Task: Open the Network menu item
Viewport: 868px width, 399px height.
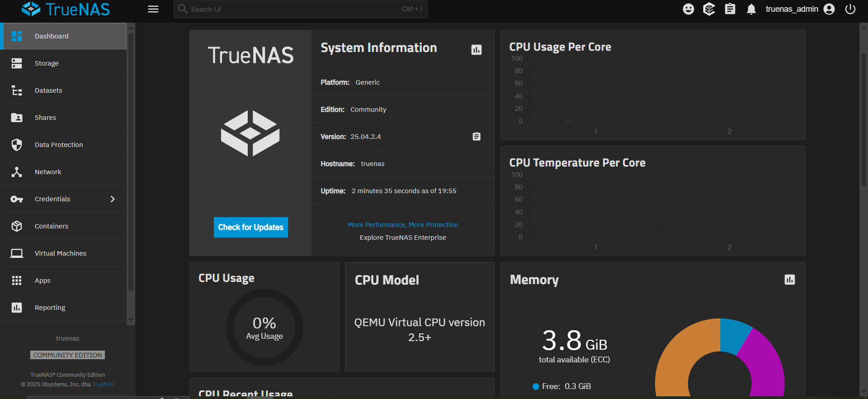Action: click(x=64, y=172)
